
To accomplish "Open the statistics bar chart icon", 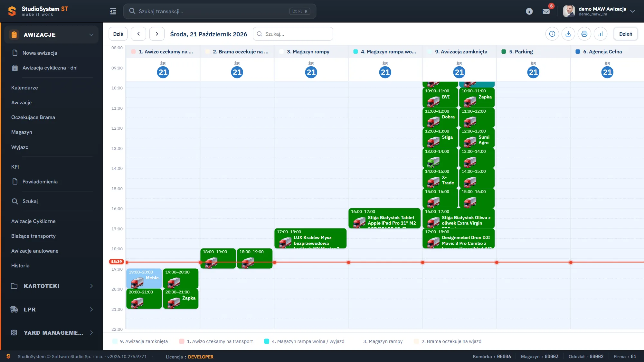I will click(x=601, y=34).
